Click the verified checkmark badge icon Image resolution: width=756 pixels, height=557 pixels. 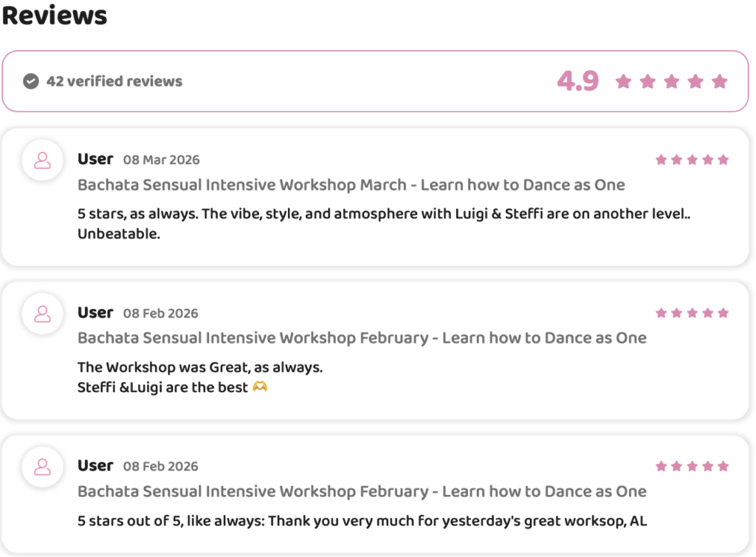point(31,81)
